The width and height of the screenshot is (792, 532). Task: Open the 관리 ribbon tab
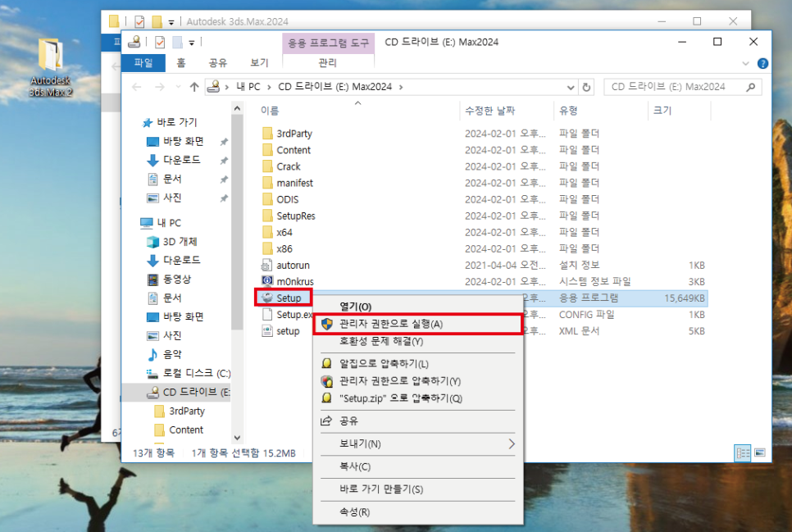[x=328, y=62]
